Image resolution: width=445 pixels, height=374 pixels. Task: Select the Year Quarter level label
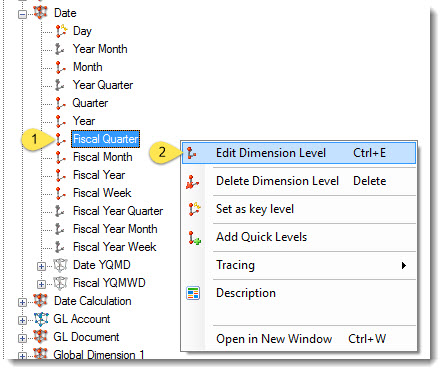103,85
